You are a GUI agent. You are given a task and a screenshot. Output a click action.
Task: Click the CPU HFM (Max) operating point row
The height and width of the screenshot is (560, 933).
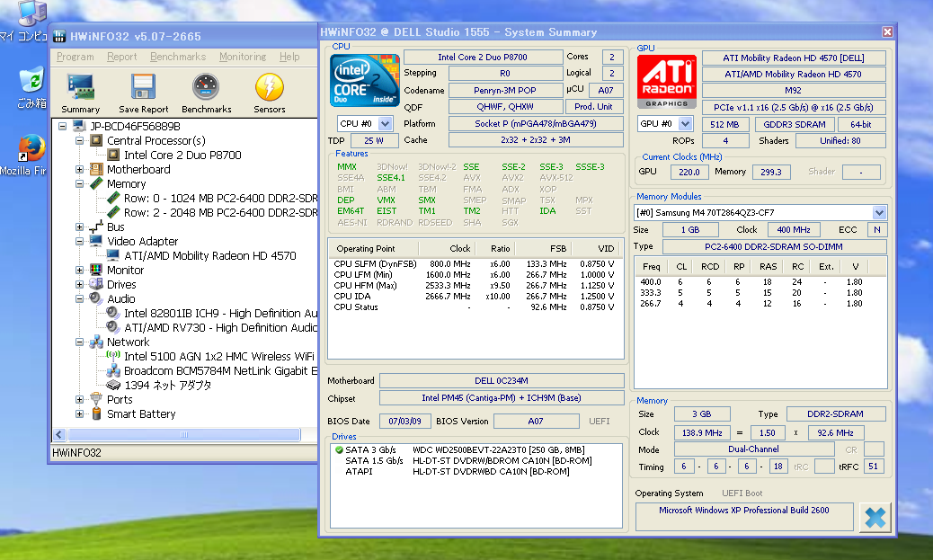(x=475, y=285)
